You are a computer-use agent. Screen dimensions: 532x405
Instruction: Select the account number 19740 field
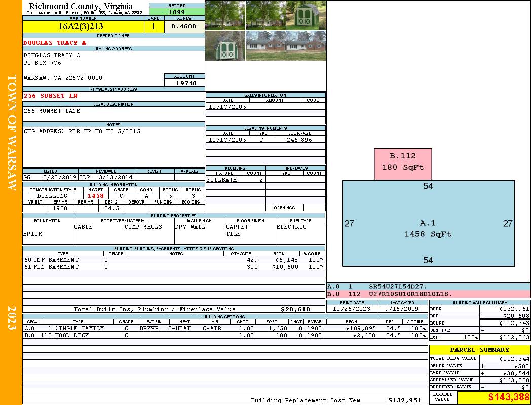[x=184, y=83]
